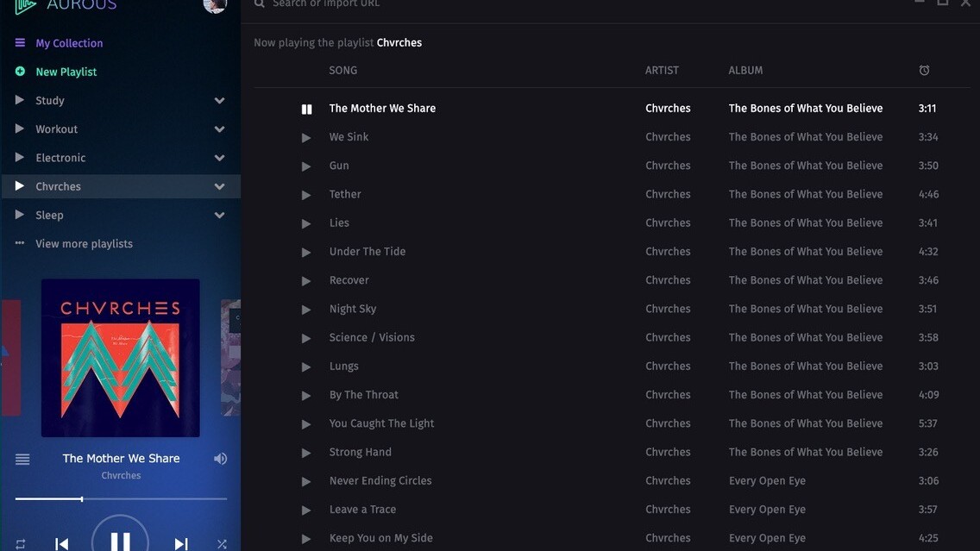
Task: Open the queue list icon beside song title
Action: tap(22, 460)
